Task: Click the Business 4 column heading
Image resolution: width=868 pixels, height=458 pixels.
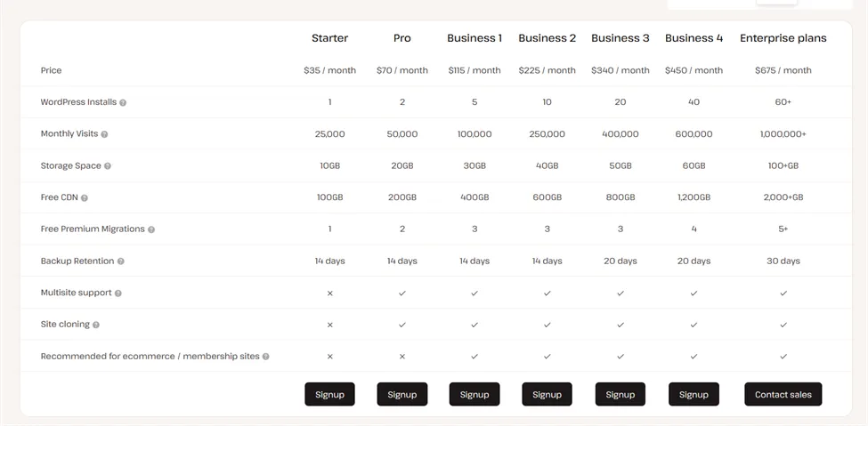Action: [694, 38]
